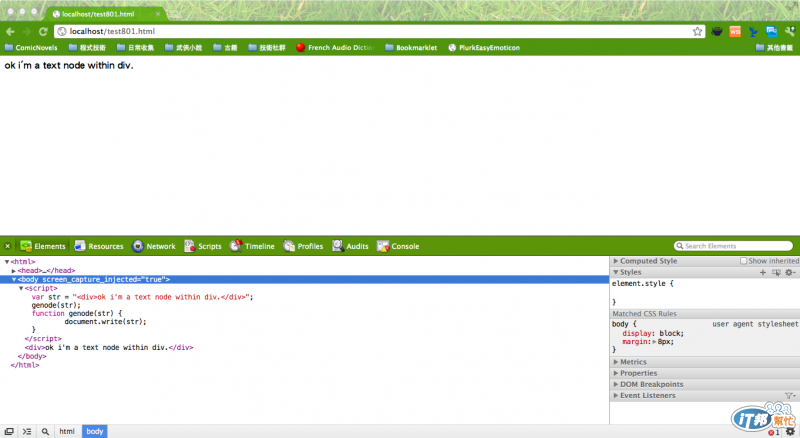Image resolution: width=800 pixels, height=438 pixels.
Task: Open the Styles gear options menu
Action: 790,273
